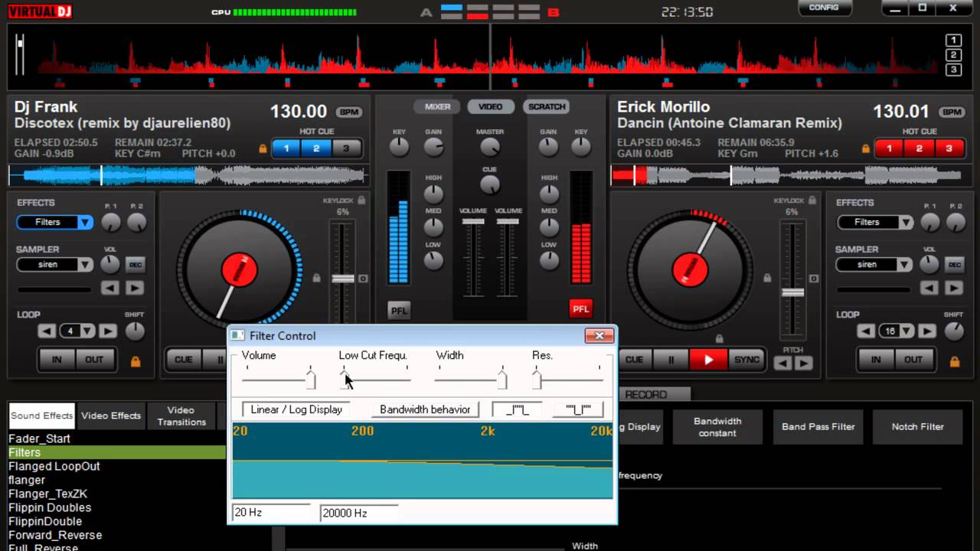Click left loop OUT button
The height and width of the screenshot is (551, 980).
(94, 359)
